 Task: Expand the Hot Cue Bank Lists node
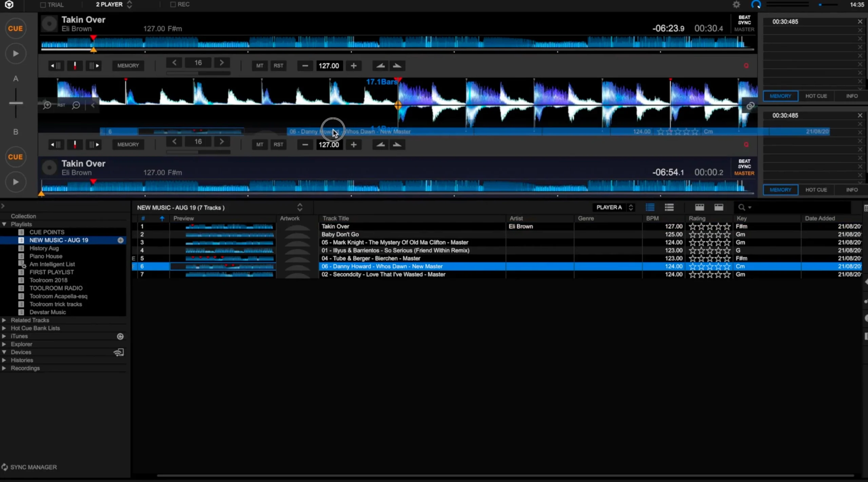(x=4, y=328)
